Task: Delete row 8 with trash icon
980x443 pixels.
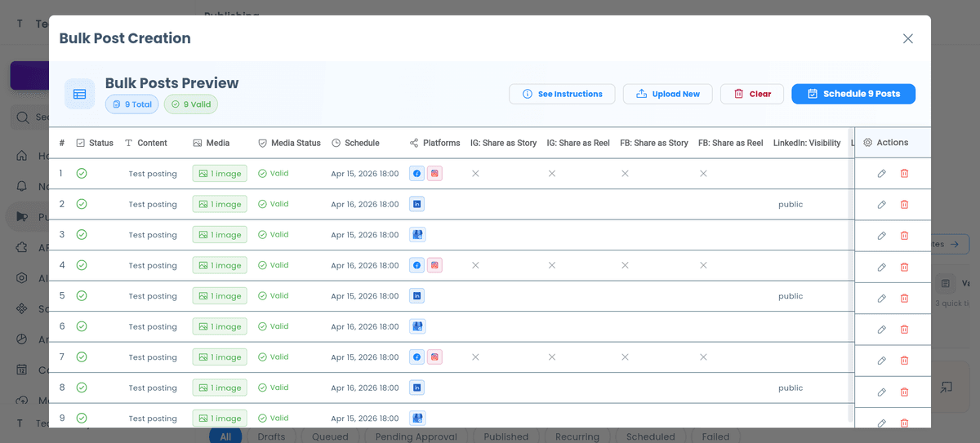Action: pyautogui.click(x=904, y=392)
